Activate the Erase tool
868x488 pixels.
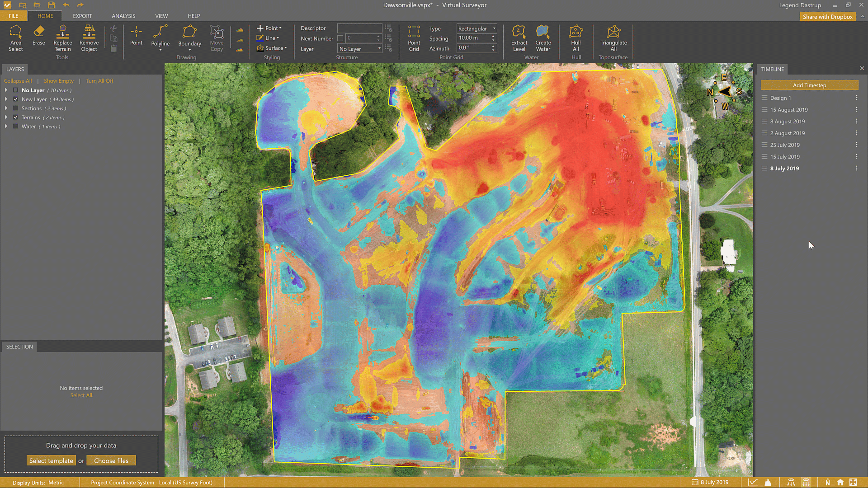[38, 35]
